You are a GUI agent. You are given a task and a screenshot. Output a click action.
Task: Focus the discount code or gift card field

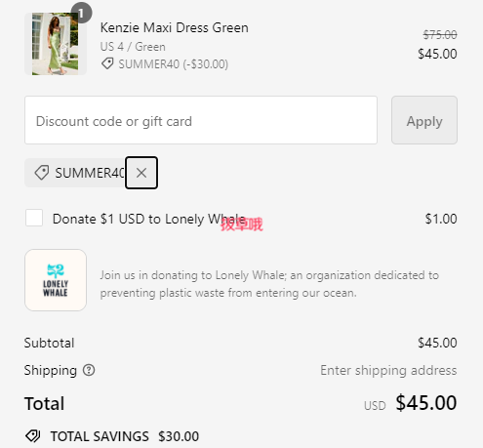[201, 120]
